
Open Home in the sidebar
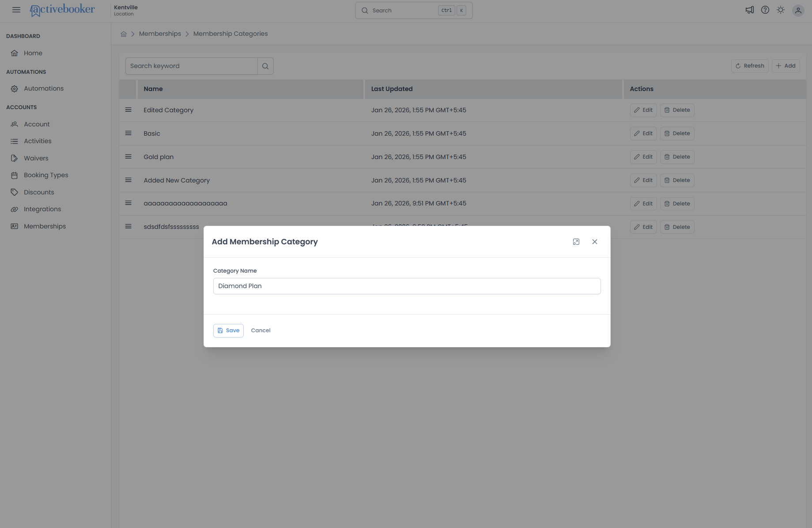click(33, 53)
